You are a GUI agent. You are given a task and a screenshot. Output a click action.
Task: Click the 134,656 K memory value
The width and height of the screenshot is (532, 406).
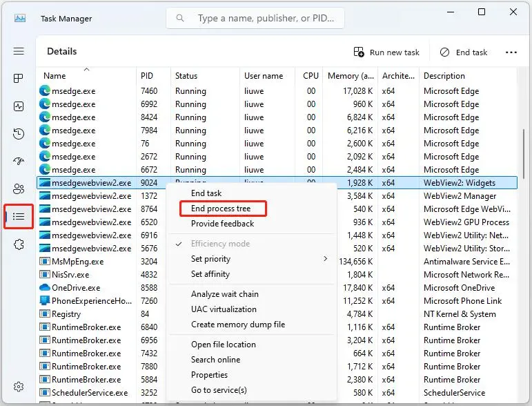tap(355, 262)
